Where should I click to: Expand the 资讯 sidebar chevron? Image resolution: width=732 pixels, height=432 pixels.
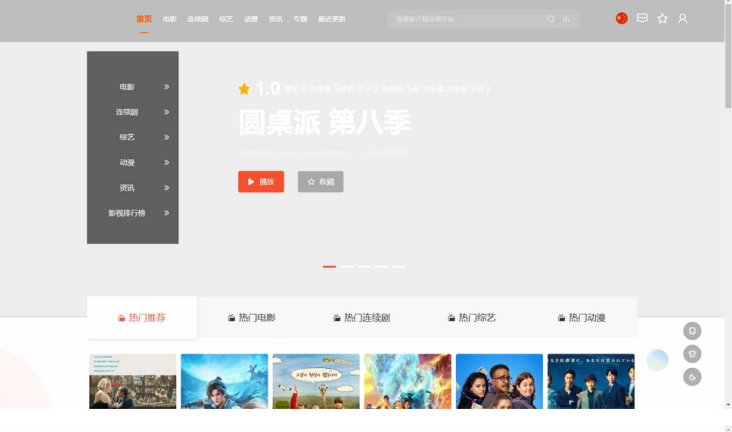pyautogui.click(x=166, y=188)
